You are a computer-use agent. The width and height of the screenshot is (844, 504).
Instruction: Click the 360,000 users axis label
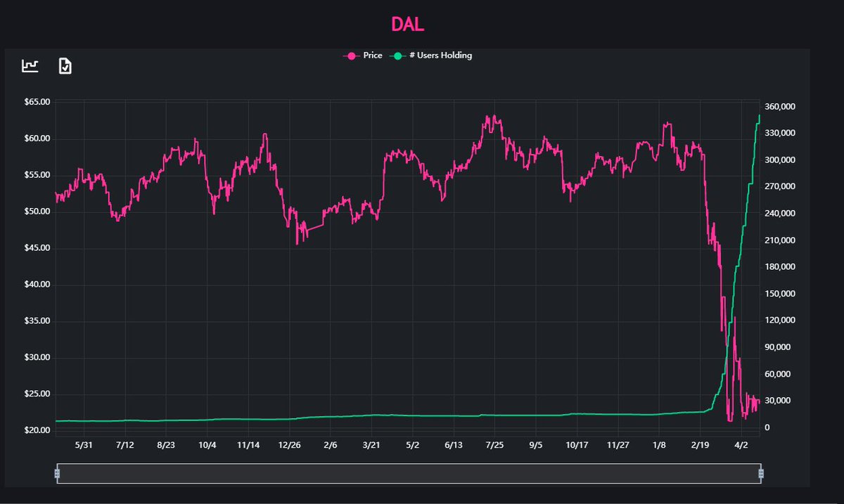pos(781,107)
